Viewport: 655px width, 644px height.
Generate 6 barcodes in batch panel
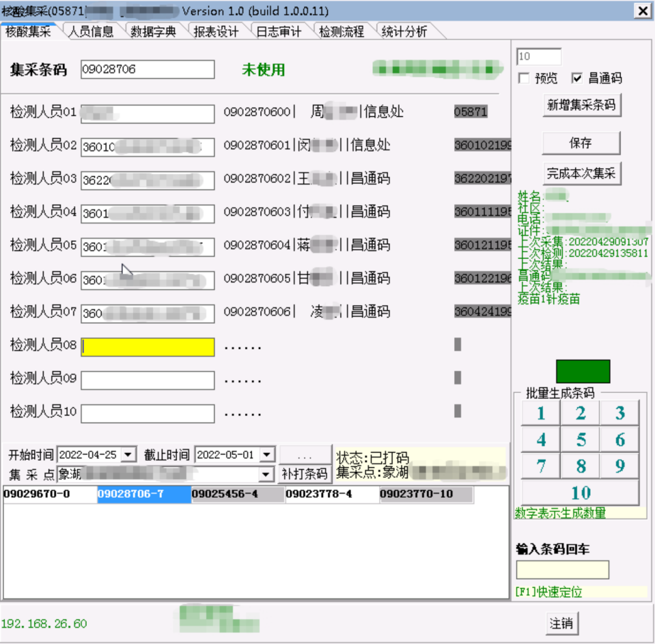(619, 440)
